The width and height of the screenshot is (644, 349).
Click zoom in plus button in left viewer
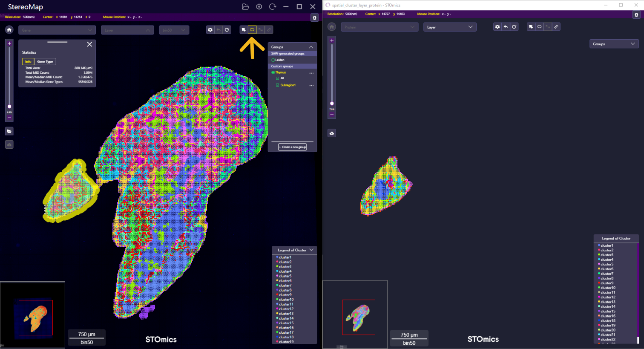click(9, 43)
